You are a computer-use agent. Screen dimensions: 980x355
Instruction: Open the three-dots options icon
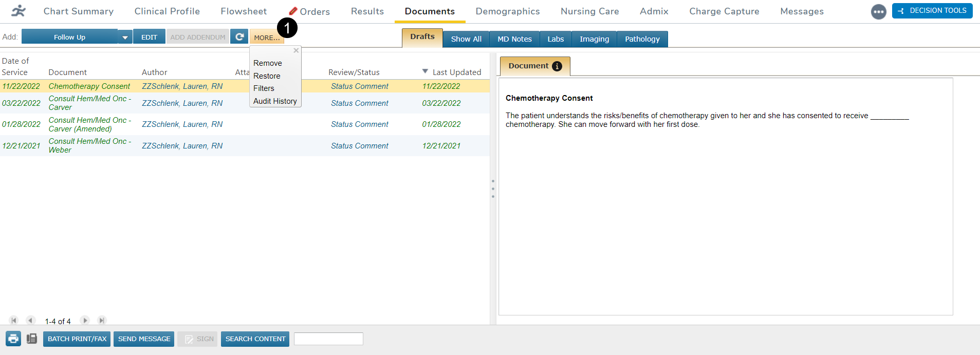[x=878, y=11]
